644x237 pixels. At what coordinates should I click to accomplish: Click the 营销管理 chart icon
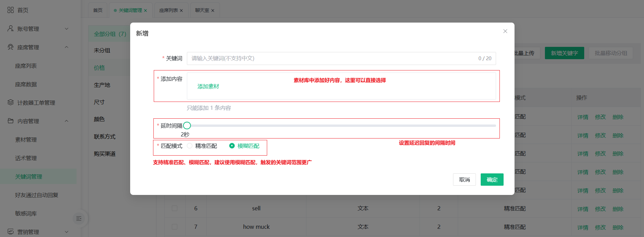[11, 232]
